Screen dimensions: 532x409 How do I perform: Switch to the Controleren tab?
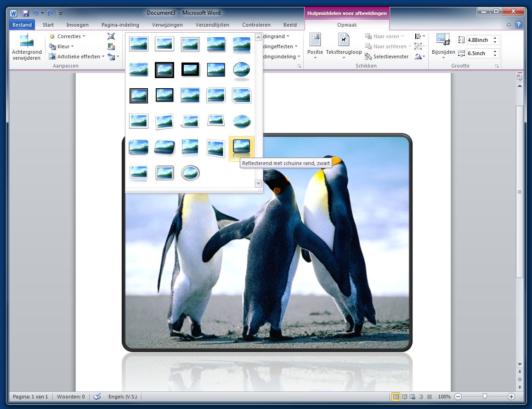[x=256, y=25]
